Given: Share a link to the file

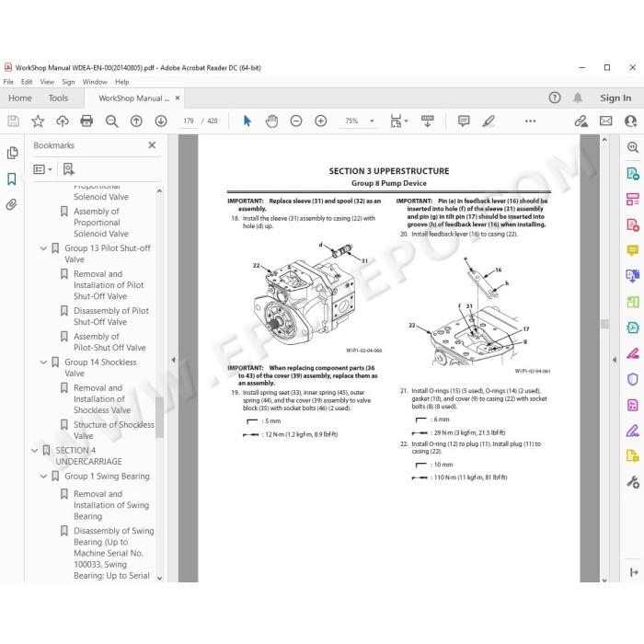Looking at the screenshot, I should tap(581, 121).
